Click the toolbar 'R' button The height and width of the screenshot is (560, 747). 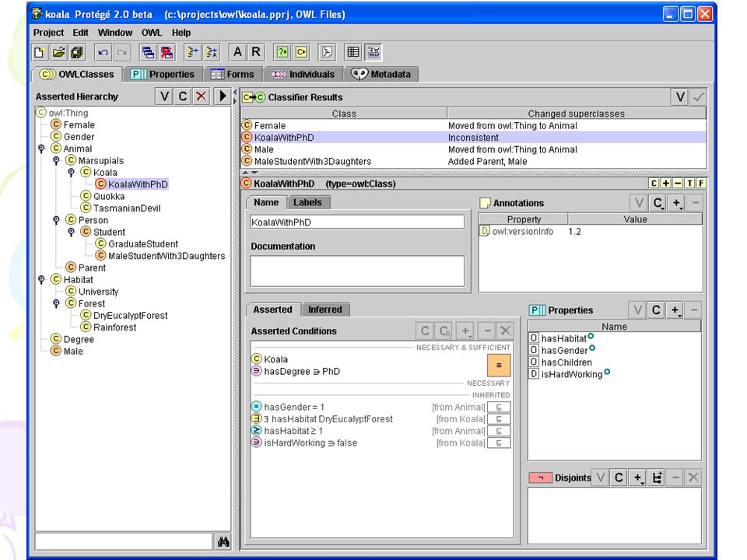[256, 52]
